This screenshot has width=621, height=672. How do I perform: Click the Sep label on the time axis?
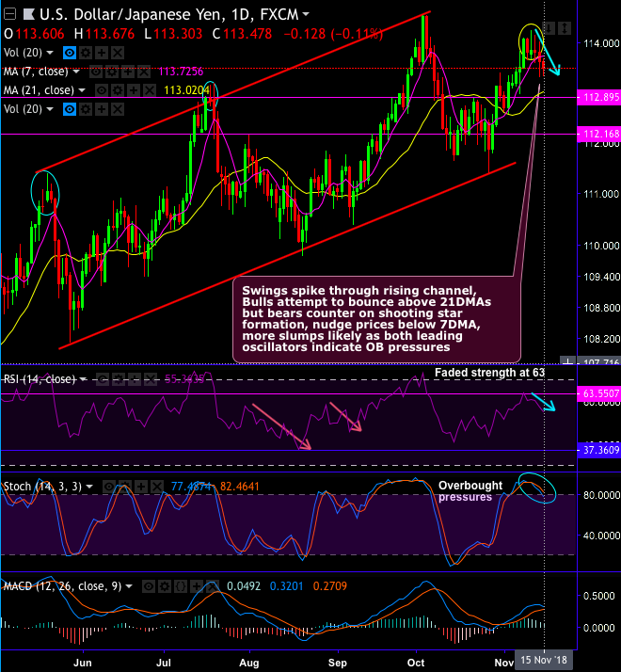pyautogui.click(x=337, y=663)
